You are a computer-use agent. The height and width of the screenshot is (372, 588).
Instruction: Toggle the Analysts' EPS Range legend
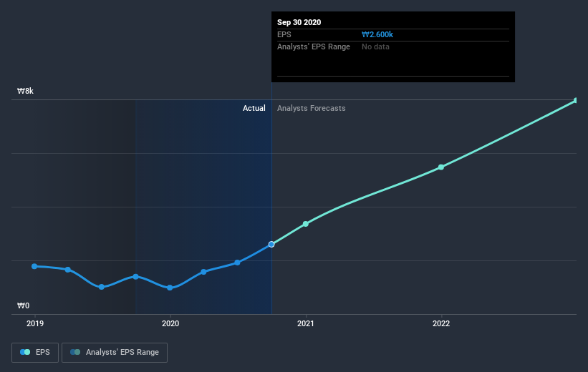(115, 353)
